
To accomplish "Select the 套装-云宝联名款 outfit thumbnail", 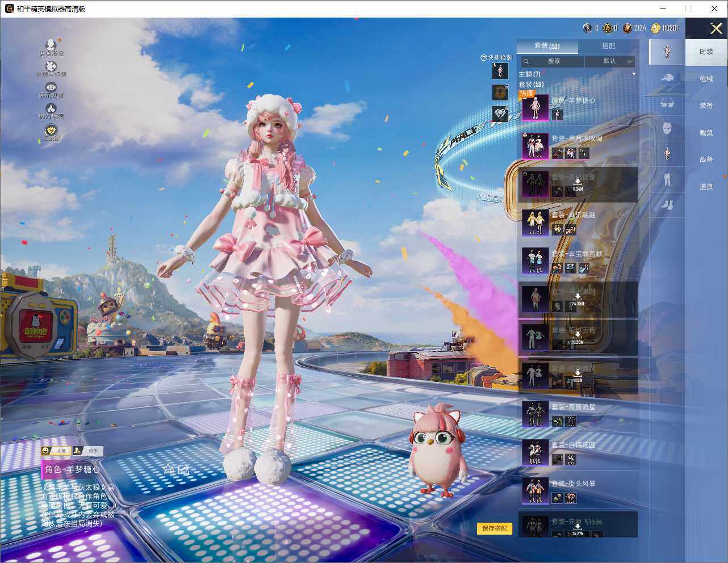I will [x=535, y=261].
